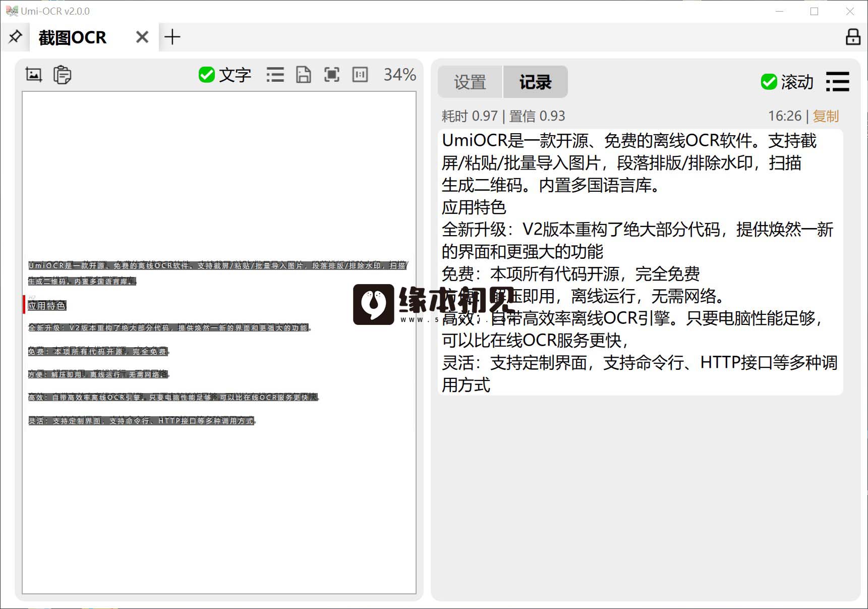Paste image from clipboard icon

tap(62, 75)
